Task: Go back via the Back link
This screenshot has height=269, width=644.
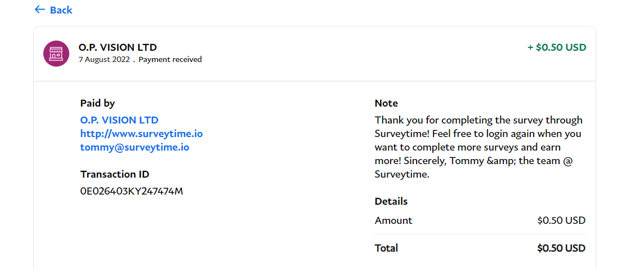Action: click(x=53, y=10)
